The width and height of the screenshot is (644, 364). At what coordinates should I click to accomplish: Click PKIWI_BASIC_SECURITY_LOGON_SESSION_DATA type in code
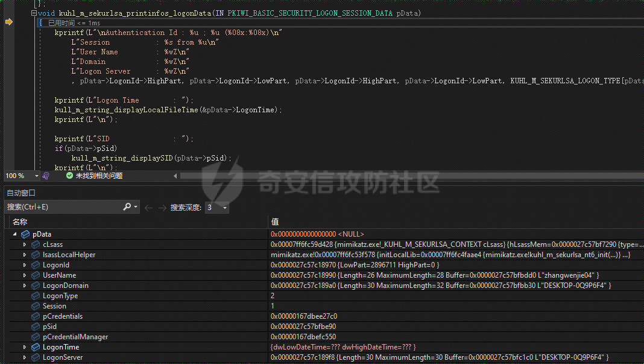pos(310,13)
